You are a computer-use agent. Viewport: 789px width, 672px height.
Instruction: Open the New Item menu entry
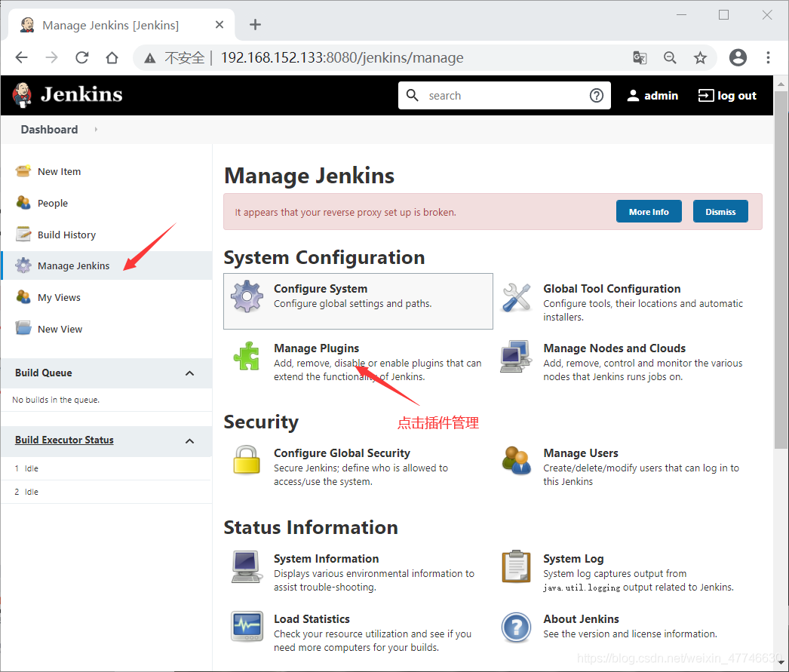pos(59,171)
